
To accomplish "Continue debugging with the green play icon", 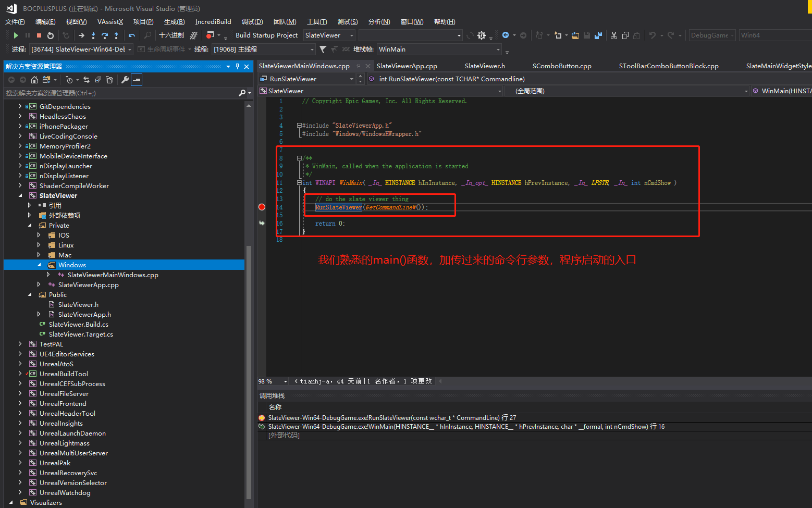I will (x=16, y=35).
